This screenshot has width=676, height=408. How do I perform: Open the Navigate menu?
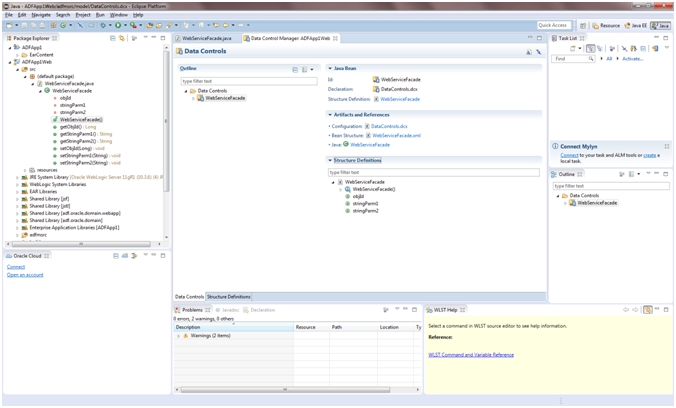coord(41,15)
